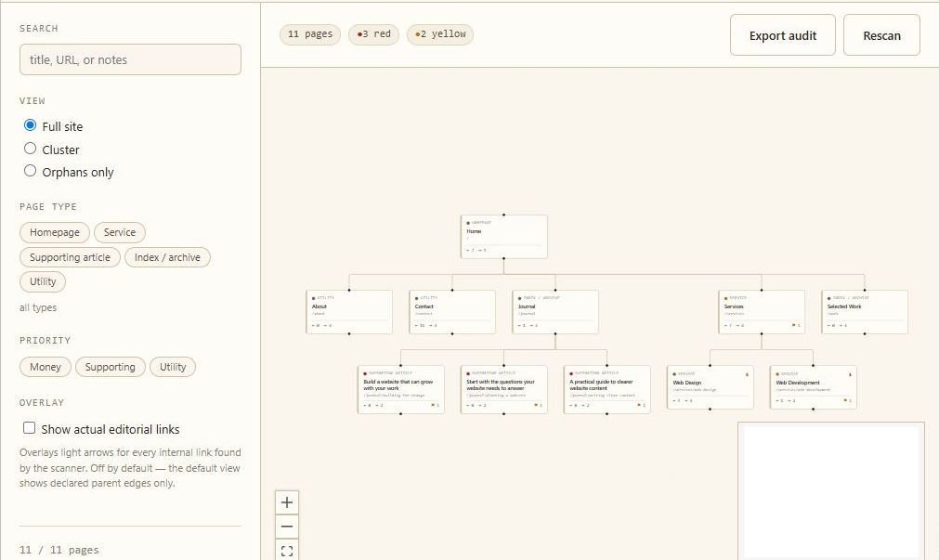
Task: Filter by Utility priority chip
Action: pyautogui.click(x=173, y=367)
